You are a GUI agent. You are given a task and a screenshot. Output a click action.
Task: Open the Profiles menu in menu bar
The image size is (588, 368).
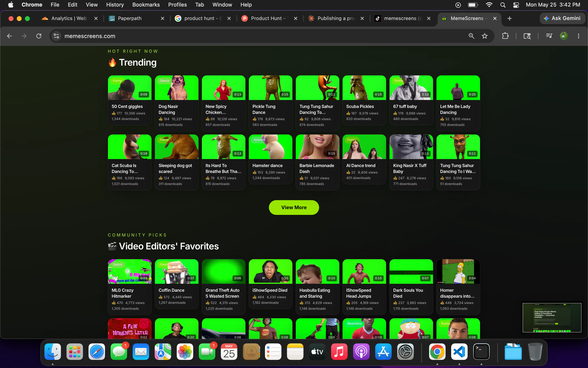[x=177, y=5]
